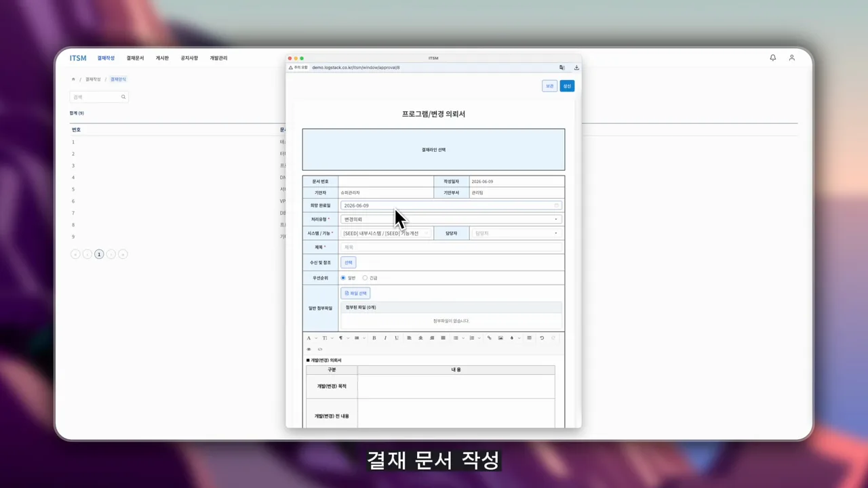Click the search magnifier icon in main window

point(123,97)
